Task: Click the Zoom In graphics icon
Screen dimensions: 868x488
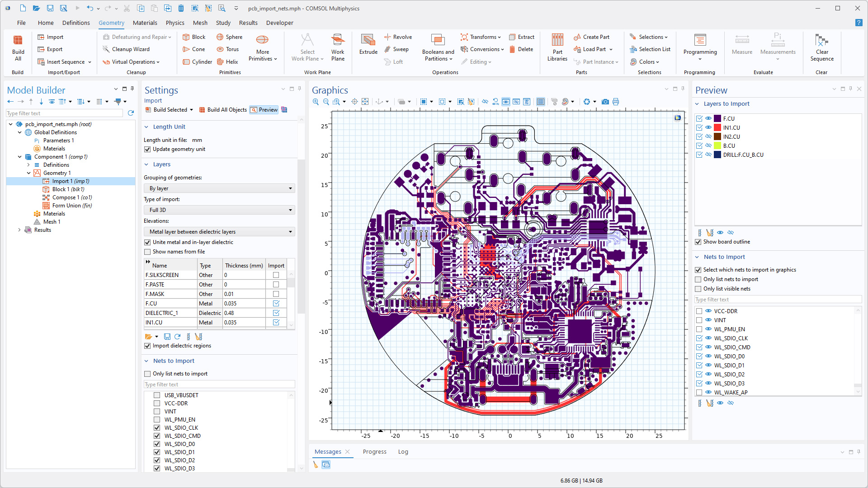Action: (316, 102)
